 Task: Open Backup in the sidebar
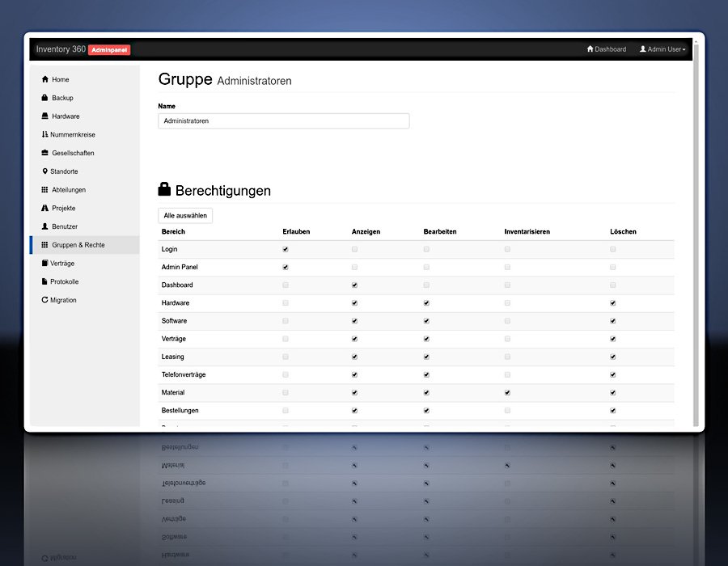click(x=84, y=98)
